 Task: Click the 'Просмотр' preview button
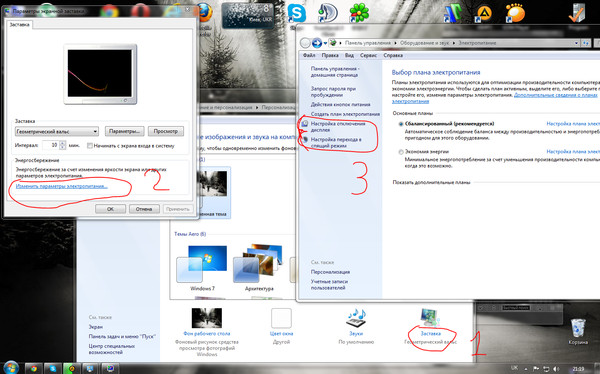tap(166, 131)
